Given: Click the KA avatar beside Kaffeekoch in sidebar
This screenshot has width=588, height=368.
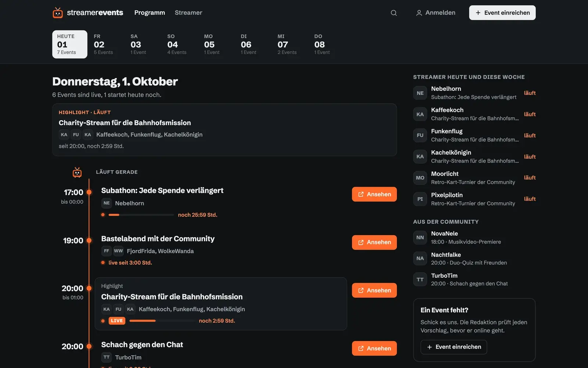Looking at the screenshot, I should point(420,114).
